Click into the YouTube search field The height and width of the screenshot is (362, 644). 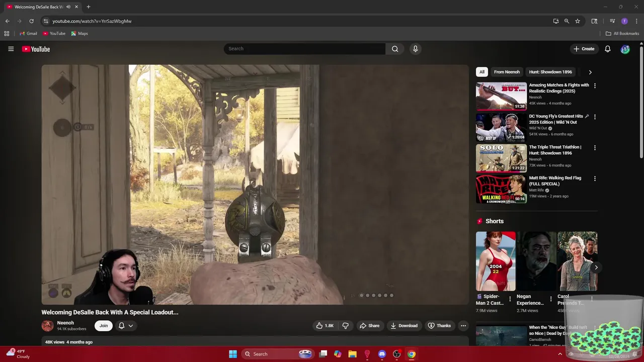[305, 49]
